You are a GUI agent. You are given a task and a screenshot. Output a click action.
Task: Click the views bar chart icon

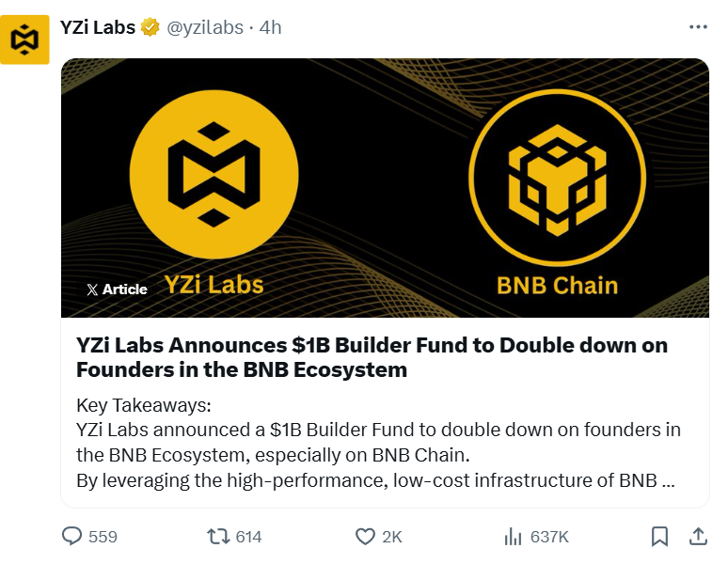[x=513, y=537]
